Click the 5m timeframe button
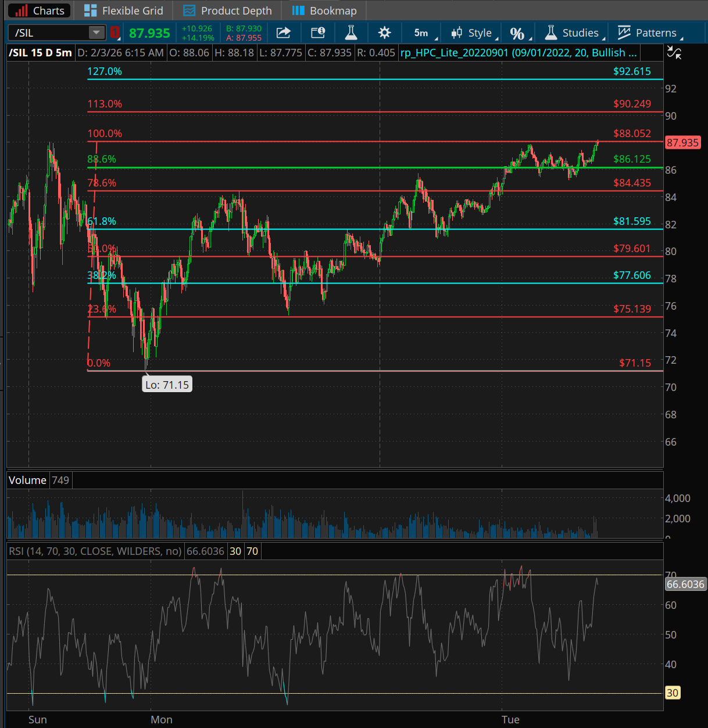708x728 pixels. click(421, 33)
